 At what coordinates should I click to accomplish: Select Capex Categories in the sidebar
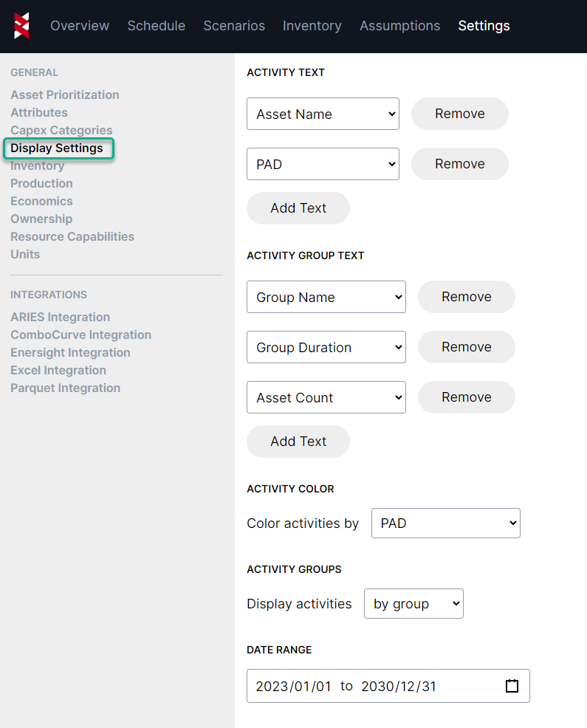point(61,130)
